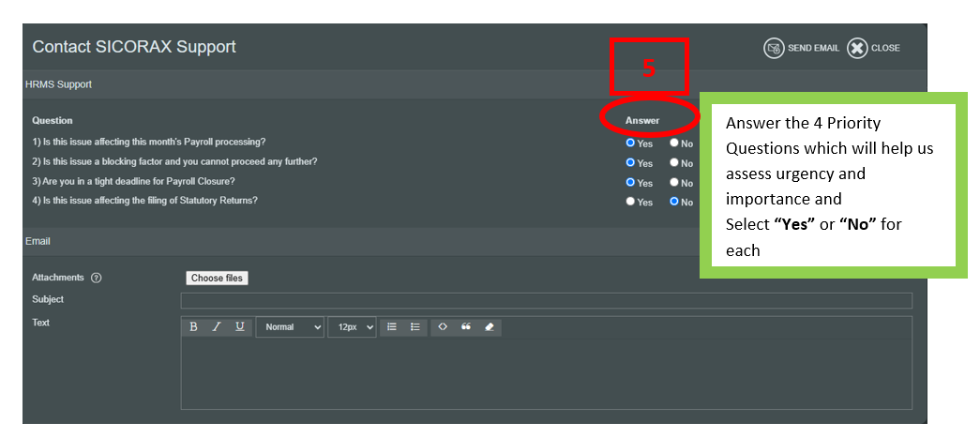Click question 1 about Payroll processing

pyautogui.click(x=149, y=142)
